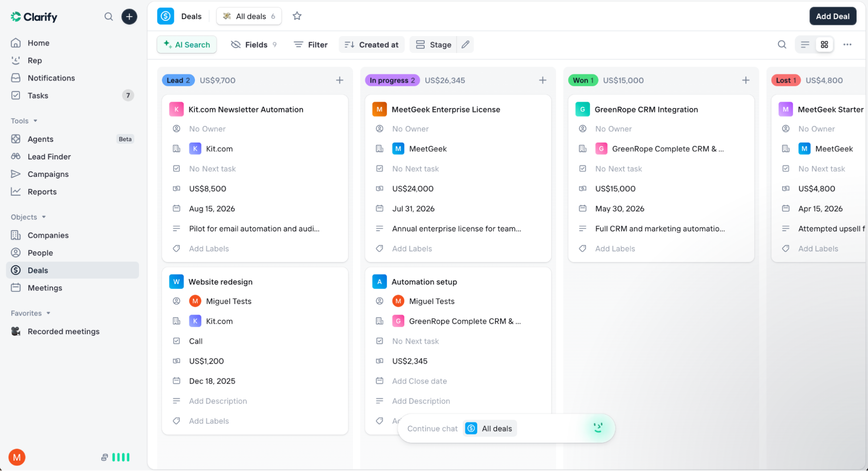This screenshot has height=471, width=868.
Task: Open the Filter options
Action: (311, 45)
